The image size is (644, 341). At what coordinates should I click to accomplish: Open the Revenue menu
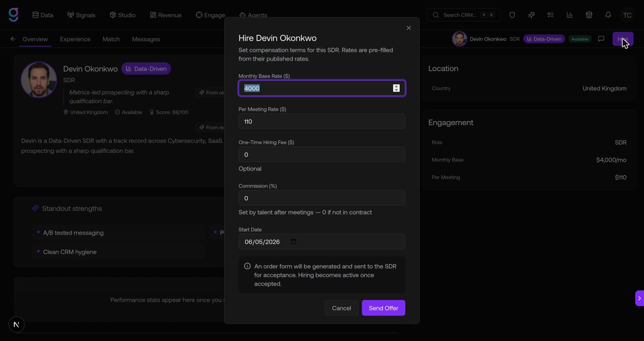[166, 15]
